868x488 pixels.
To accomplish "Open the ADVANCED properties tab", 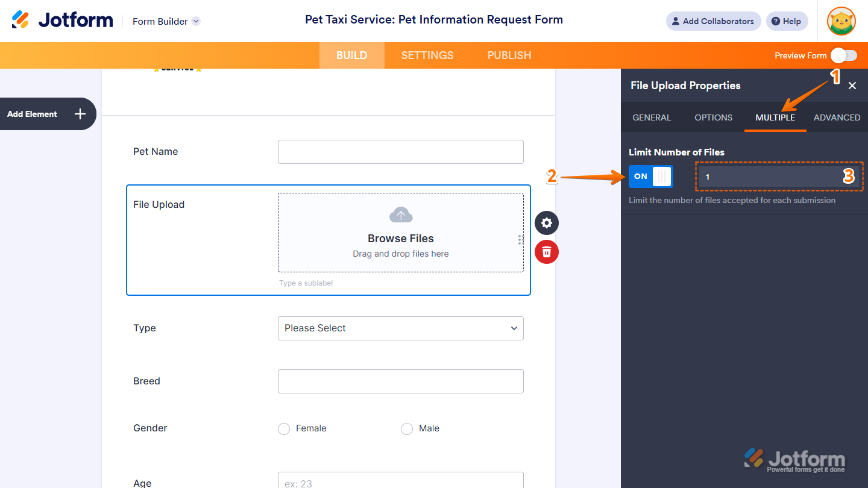I will 837,117.
